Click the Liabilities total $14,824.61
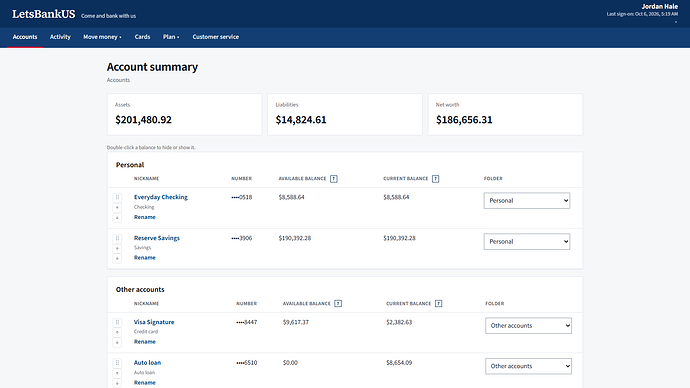Screen dimensions: 690x388 pos(301,120)
